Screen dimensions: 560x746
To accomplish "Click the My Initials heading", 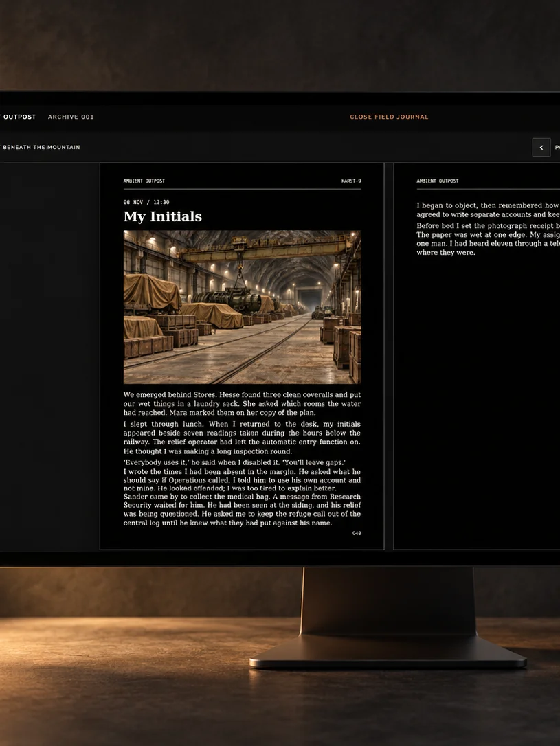I will coord(163,216).
